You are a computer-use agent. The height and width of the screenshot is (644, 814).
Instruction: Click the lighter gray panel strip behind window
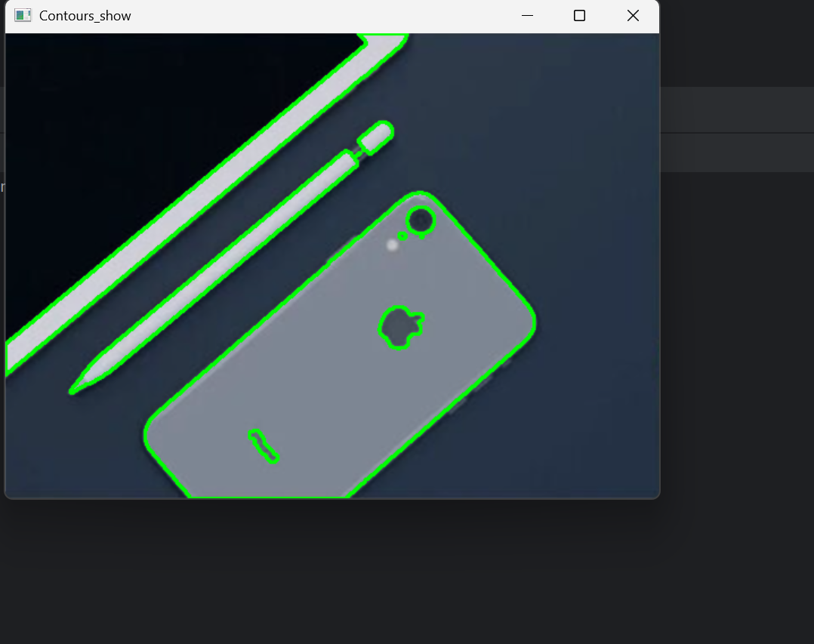pyautogui.click(x=736, y=109)
